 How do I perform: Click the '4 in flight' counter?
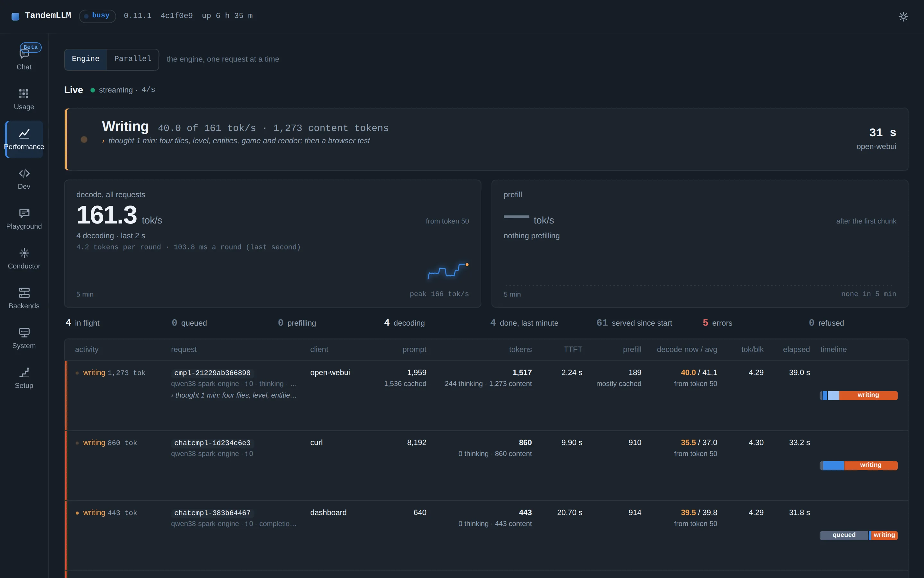[x=82, y=323]
